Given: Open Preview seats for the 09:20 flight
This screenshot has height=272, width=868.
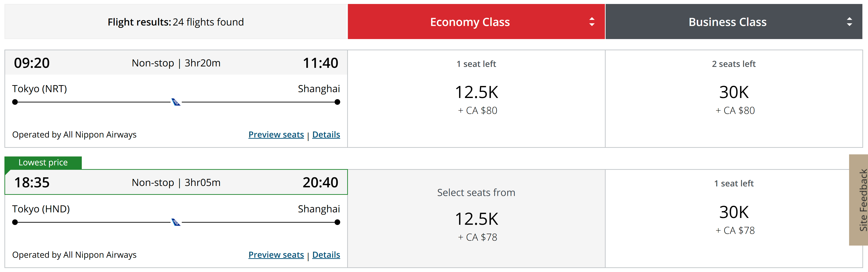Looking at the screenshot, I should [x=276, y=135].
